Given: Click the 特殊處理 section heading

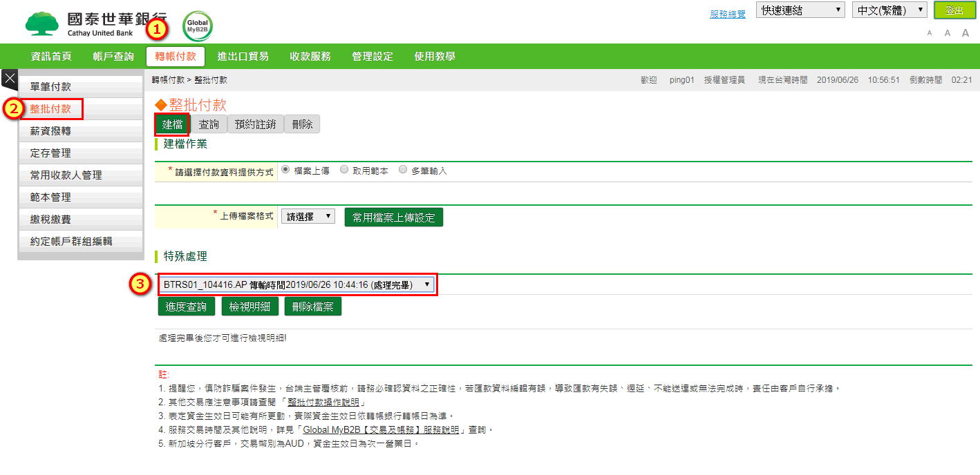Looking at the screenshot, I should (185, 256).
